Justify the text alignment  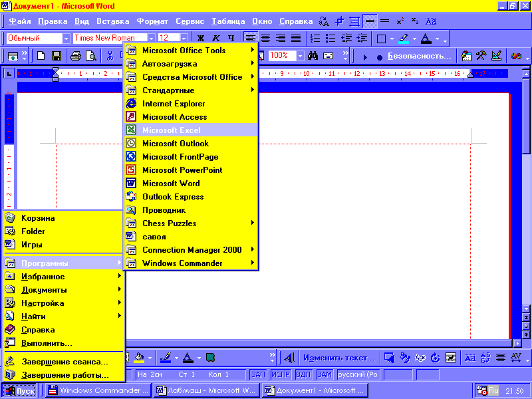[x=296, y=39]
